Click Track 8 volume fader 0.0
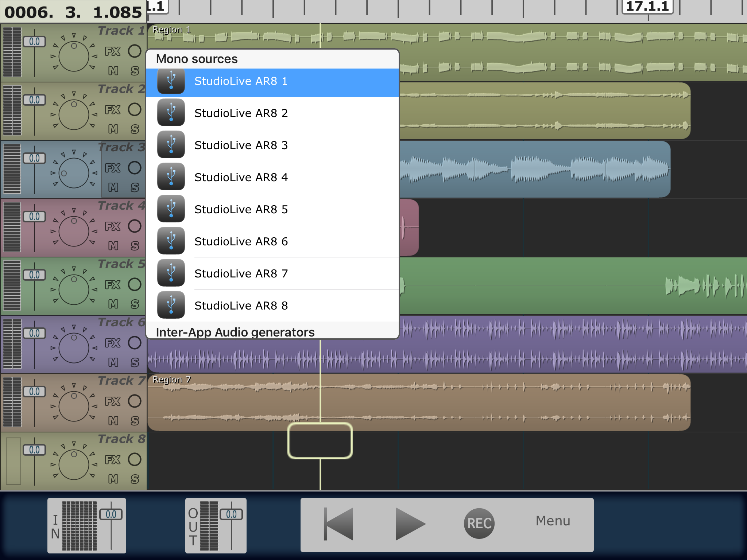Screen dimensions: 747x560 point(34,450)
